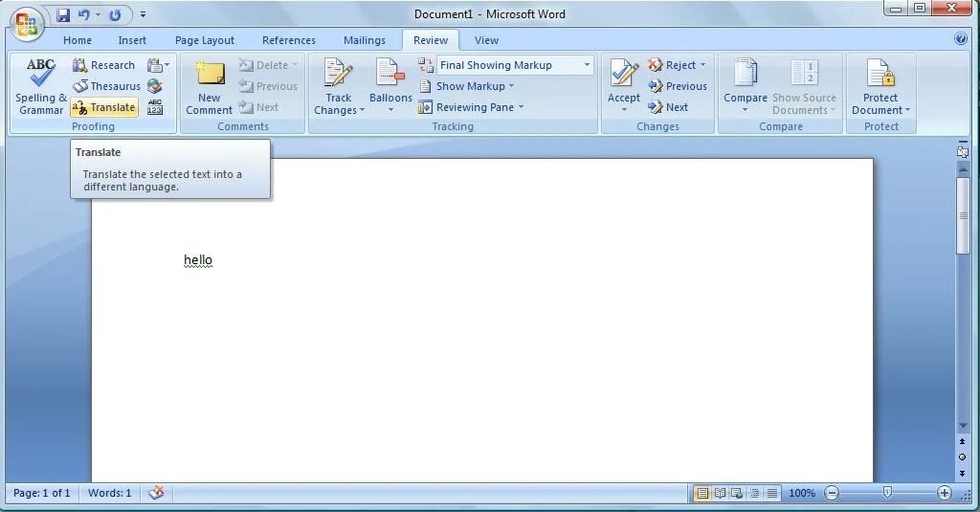Go to Next change in Changes group
The image size is (980, 512).
(668, 107)
